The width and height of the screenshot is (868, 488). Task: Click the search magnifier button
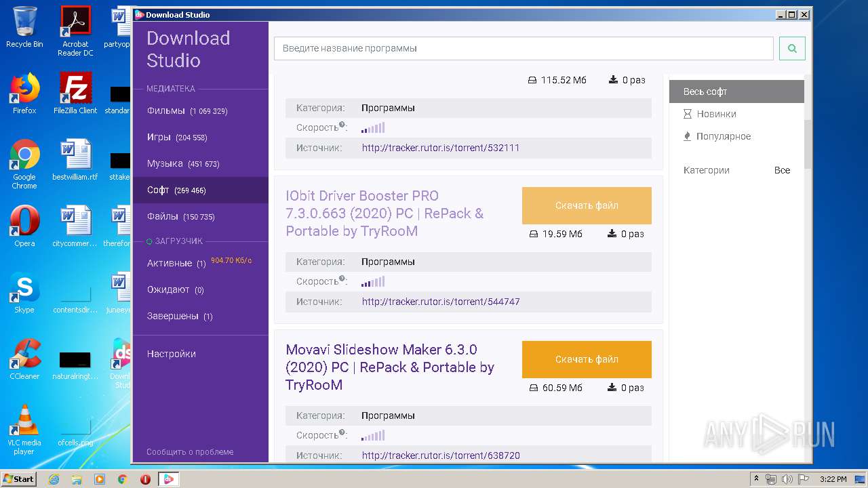pyautogui.click(x=792, y=48)
